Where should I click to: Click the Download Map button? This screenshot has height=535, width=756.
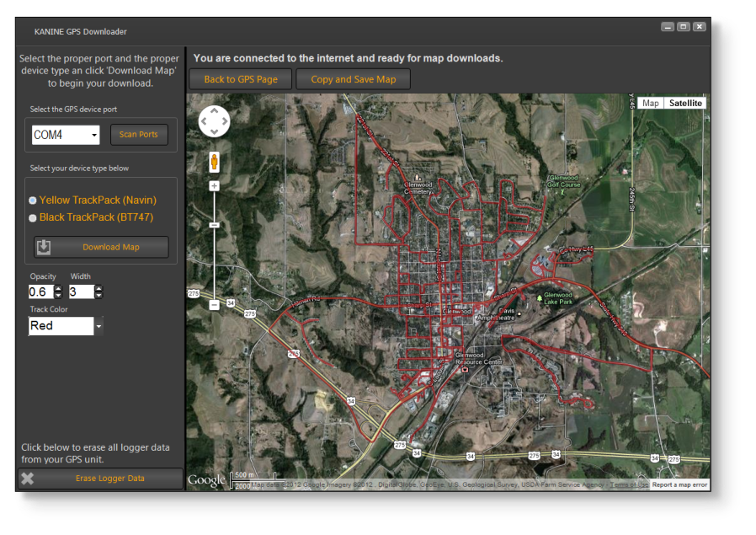point(101,247)
